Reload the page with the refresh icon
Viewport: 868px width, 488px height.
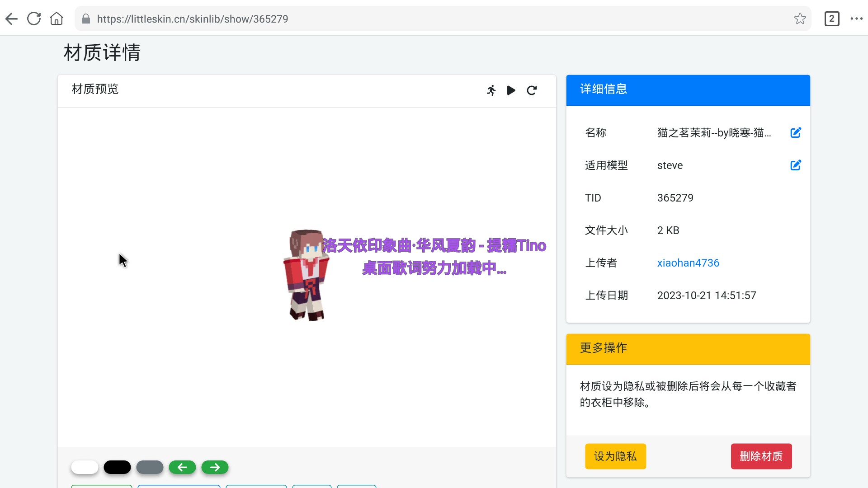coord(34,19)
